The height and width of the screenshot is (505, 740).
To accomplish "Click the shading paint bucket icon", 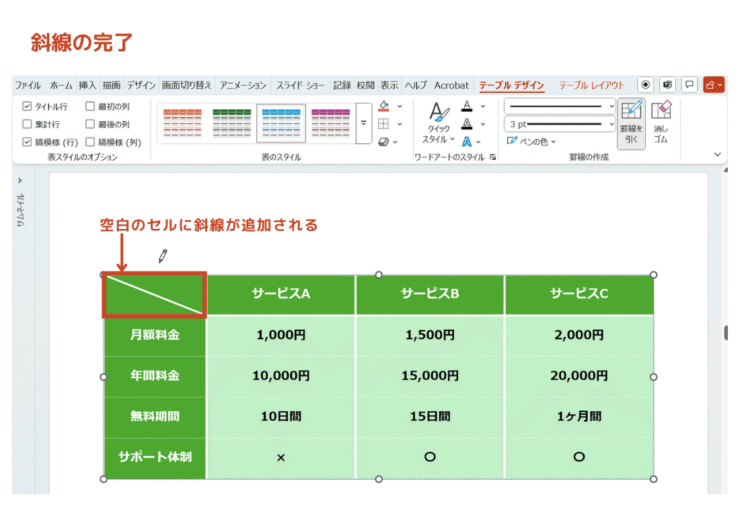I will [x=384, y=106].
